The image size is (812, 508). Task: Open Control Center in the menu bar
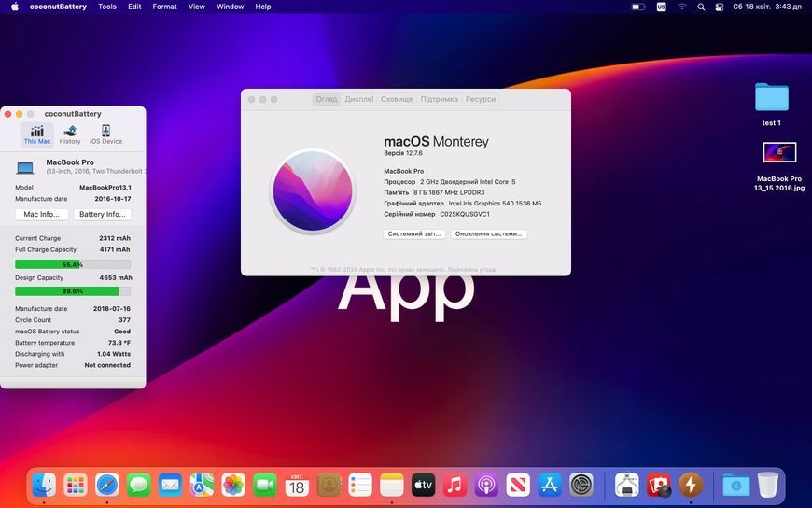(719, 7)
